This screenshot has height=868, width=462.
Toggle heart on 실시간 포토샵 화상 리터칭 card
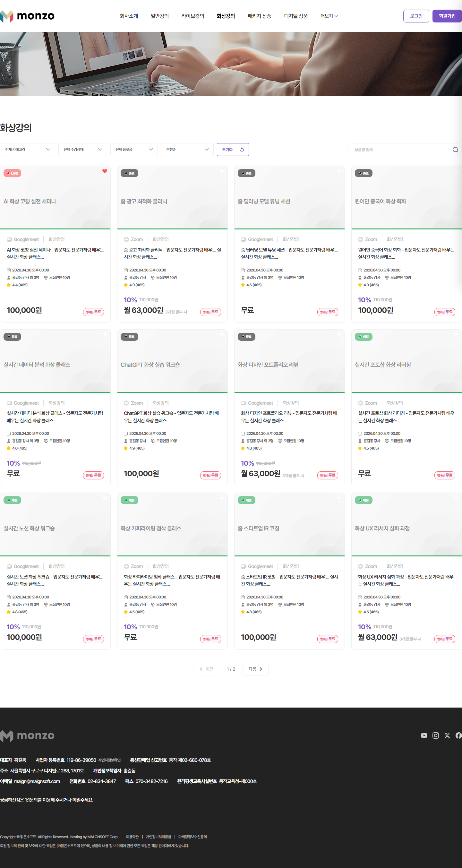point(456,335)
